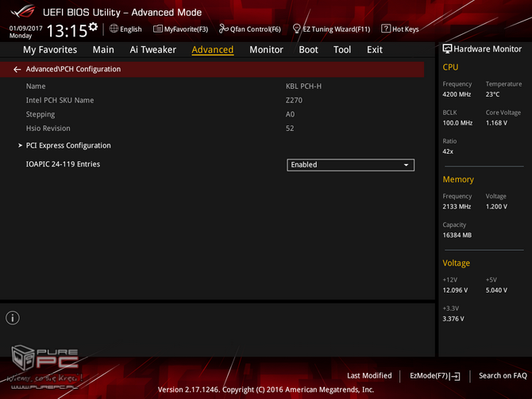532x399 pixels.
Task: Click the Stepping label
Action: point(40,114)
